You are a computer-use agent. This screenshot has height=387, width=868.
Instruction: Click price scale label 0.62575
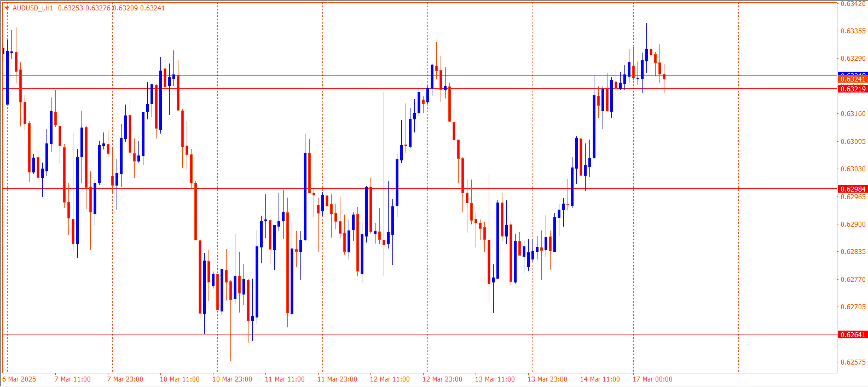[x=853, y=362]
